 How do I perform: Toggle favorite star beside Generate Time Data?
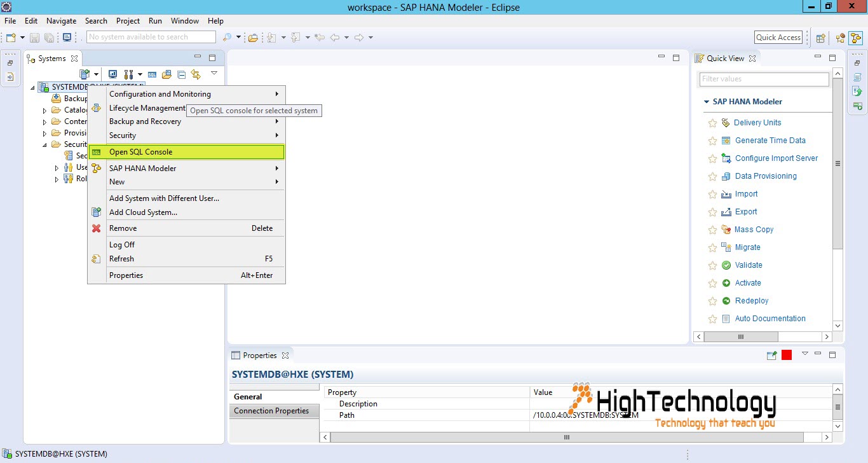click(x=712, y=141)
